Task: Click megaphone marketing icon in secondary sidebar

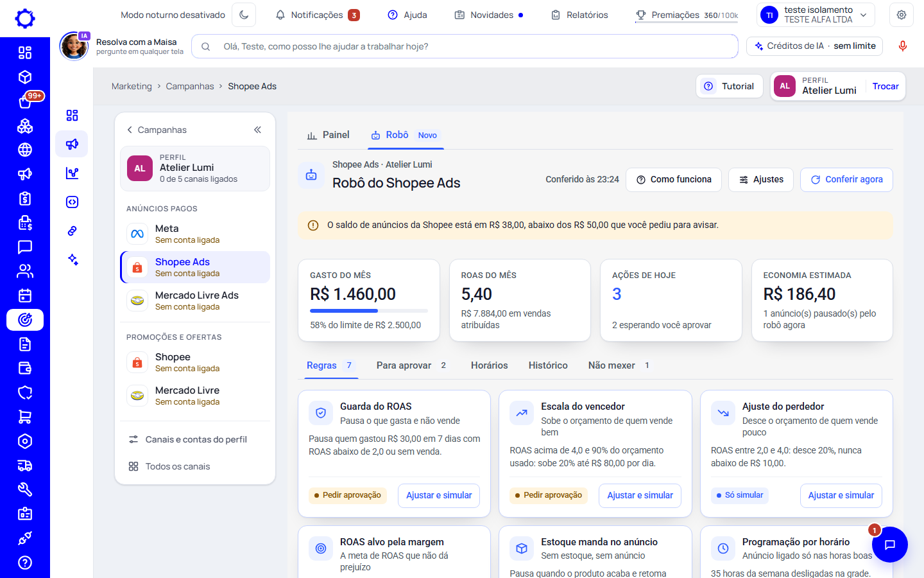Action: [72, 144]
